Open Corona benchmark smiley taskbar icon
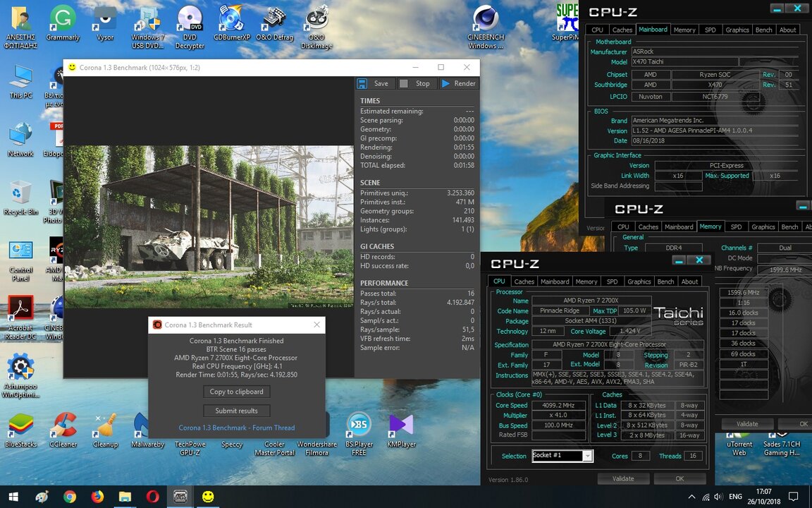Screen dimensions: 812x508 pos(208,497)
